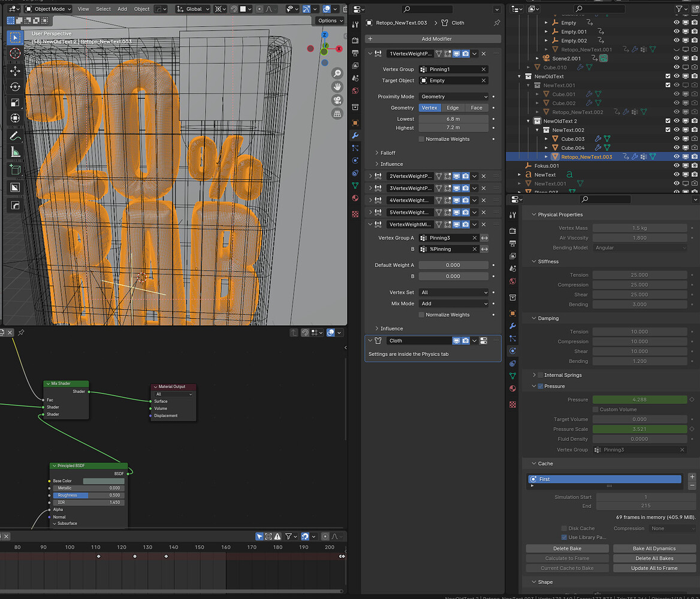Click Delete All Bakes button
The width and height of the screenshot is (700, 599).
[654, 558]
